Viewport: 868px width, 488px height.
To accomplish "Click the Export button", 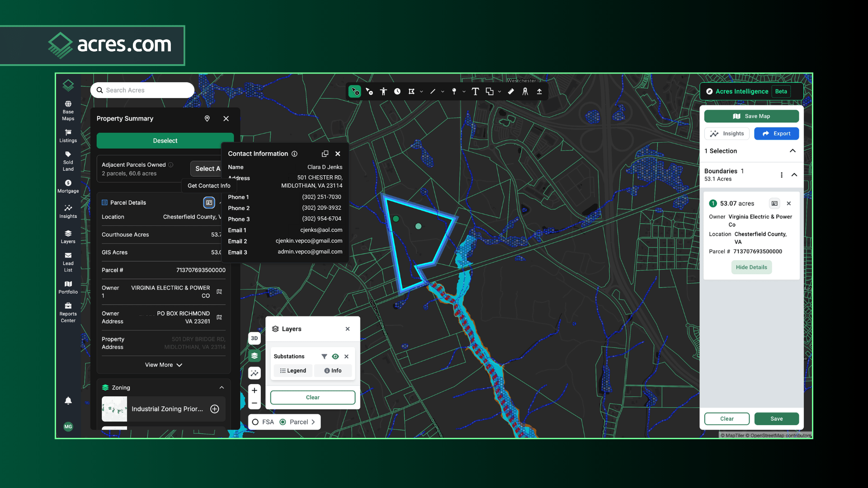I will 776,134.
